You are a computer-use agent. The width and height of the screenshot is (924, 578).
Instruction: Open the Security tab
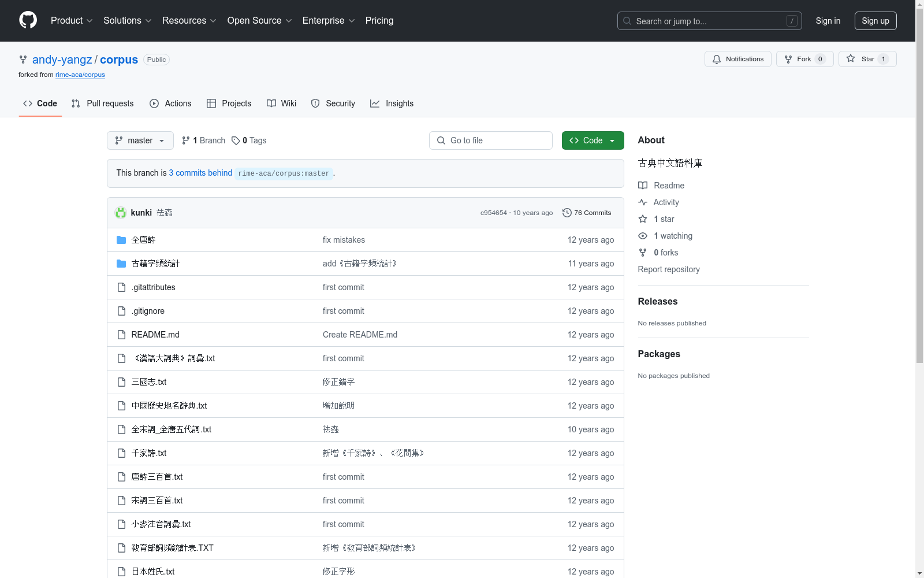(333, 103)
